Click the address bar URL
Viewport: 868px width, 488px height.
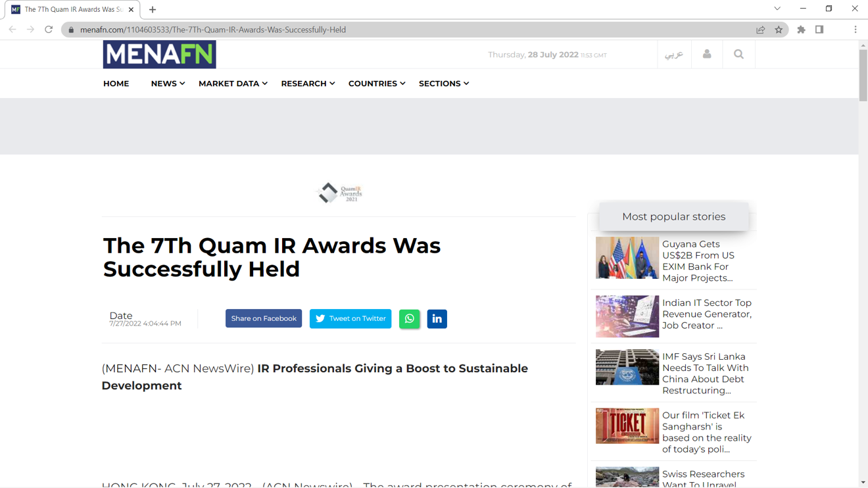(213, 30)
